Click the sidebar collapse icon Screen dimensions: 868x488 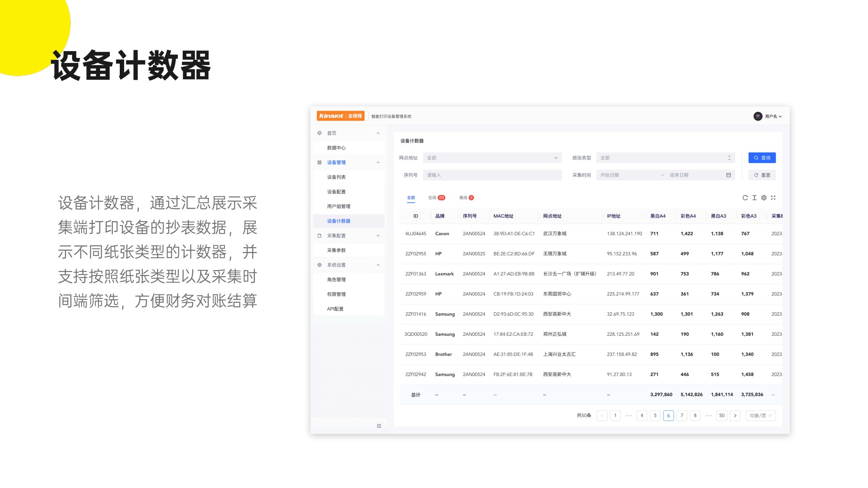[379, 426]
